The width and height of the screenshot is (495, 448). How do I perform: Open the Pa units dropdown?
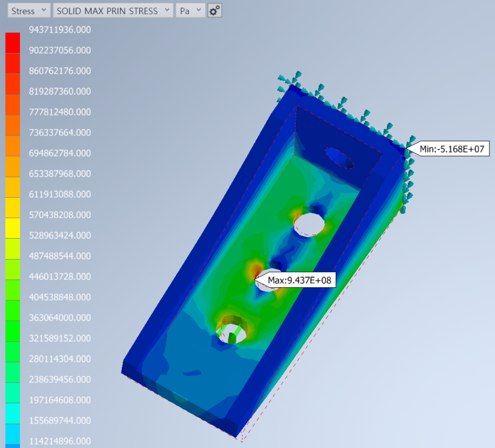[190, 11]
